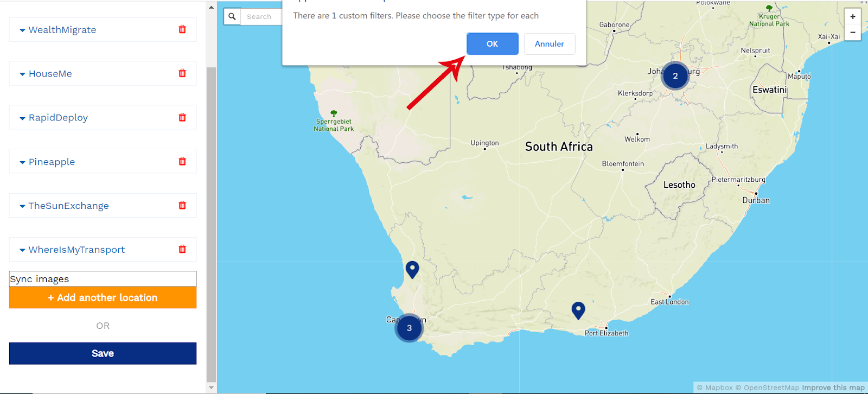Screen dimensions: 868x394
Task: Confirm the dialog with OK
Action: click(492, 44)
